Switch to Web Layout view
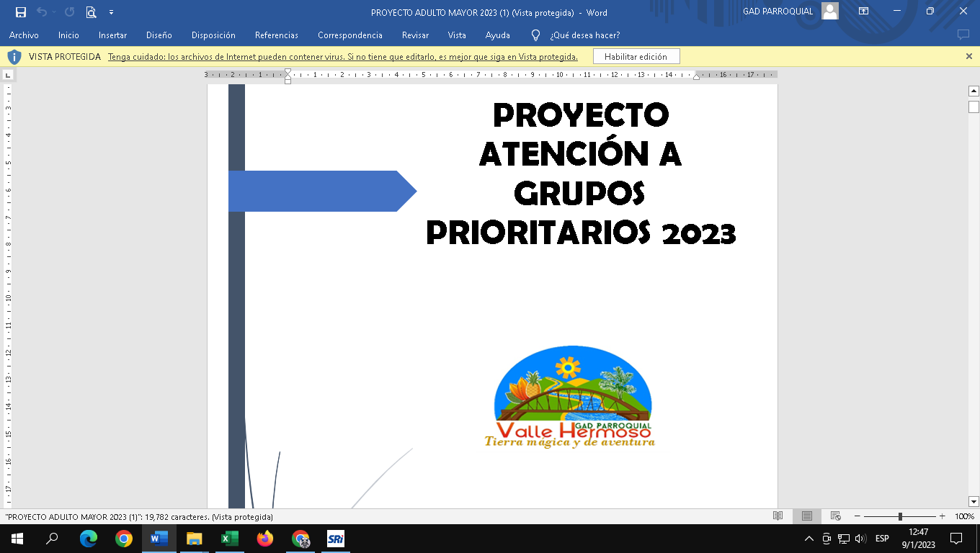The width and height of the screenshot is (980, 553). tap(835, 516)
